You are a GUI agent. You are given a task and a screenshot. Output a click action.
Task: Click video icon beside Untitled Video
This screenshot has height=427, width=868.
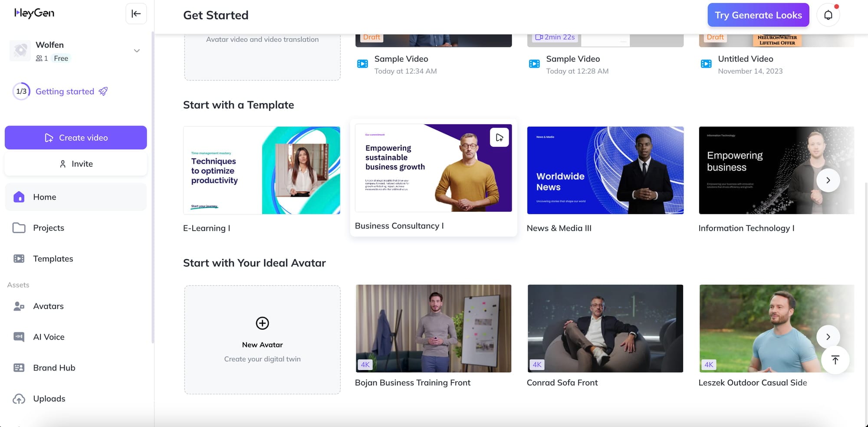tap(706, 64)
